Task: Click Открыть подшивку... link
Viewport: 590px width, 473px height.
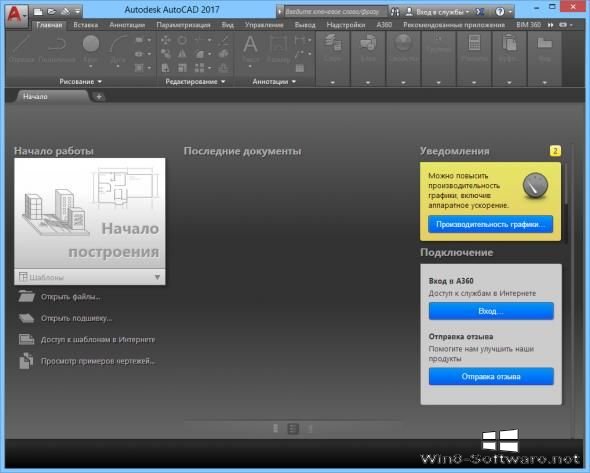Action: (x=76, y=318)
